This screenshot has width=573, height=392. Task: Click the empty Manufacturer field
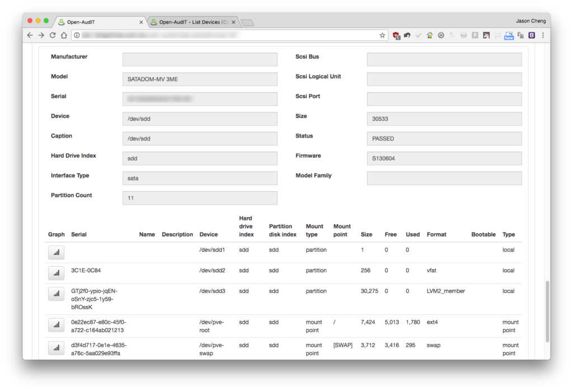(200, 59)
